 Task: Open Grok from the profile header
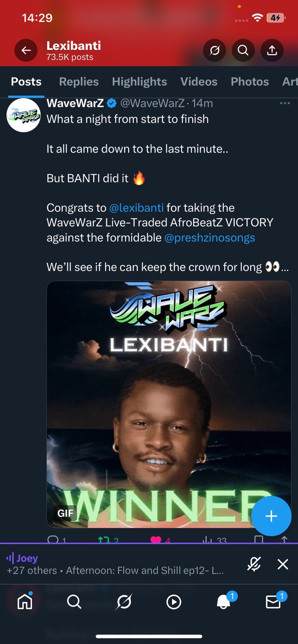(214, 50)
